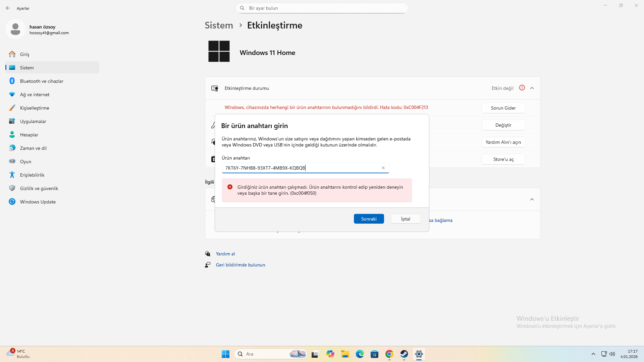Show hidden system tray icons

point(593,354)
